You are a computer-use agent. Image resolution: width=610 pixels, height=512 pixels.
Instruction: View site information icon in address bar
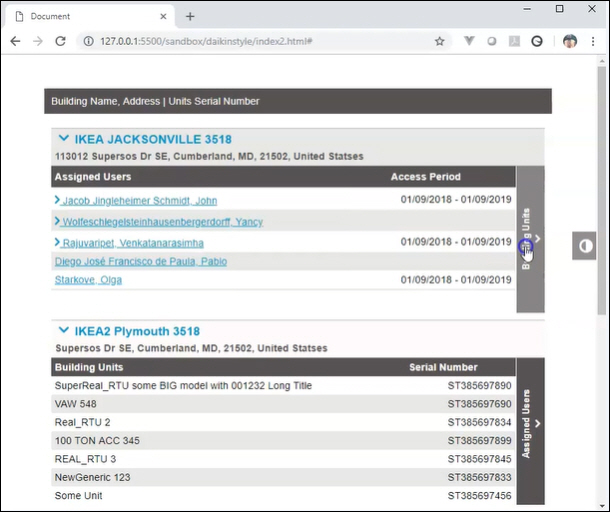click(x=89, y=41)
